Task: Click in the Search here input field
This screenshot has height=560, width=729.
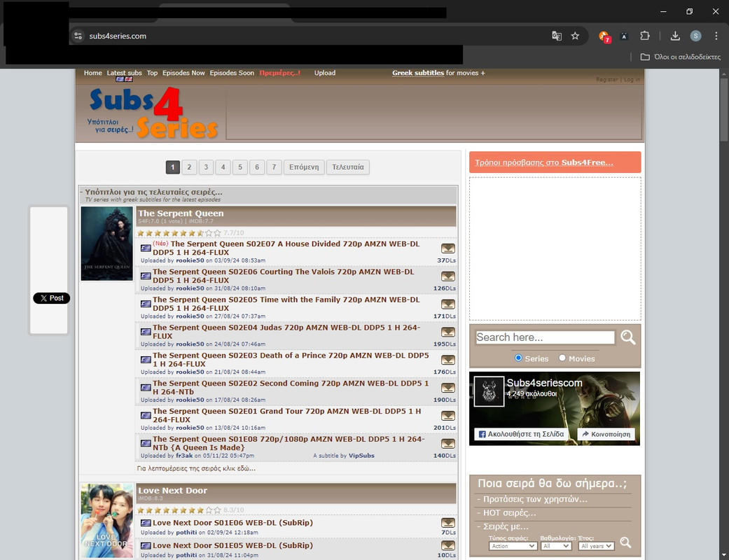Action: click(545, 337)
